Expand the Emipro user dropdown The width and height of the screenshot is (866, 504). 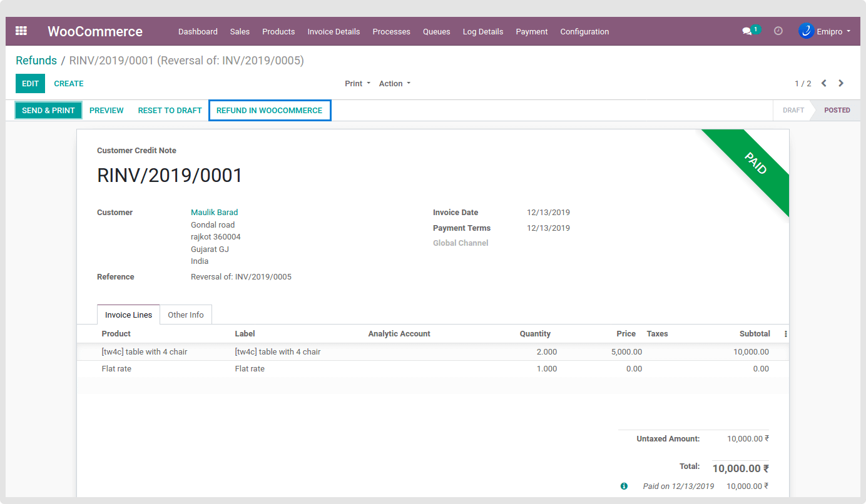(833, 31)
